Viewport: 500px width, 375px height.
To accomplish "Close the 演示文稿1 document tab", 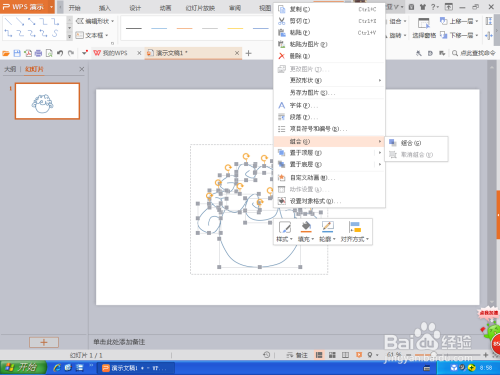I will pos(237,53).
